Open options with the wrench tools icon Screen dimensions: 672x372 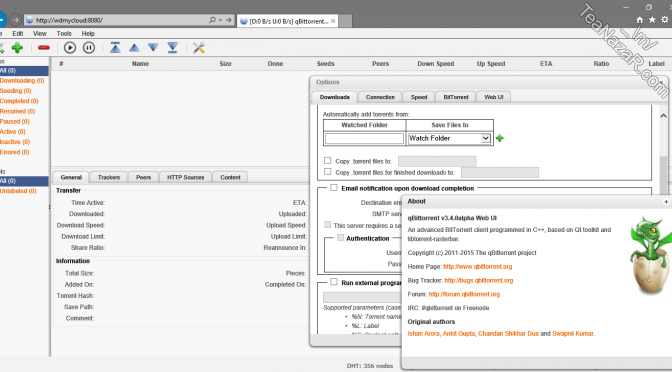(198, 48)
